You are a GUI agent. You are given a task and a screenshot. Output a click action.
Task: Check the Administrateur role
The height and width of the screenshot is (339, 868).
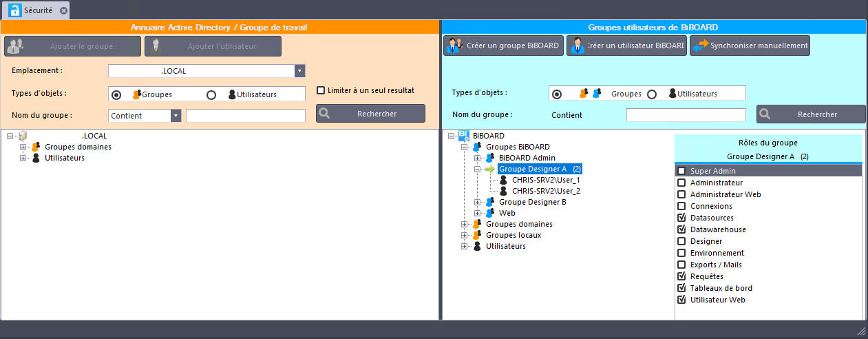click(x=681, y=183)
